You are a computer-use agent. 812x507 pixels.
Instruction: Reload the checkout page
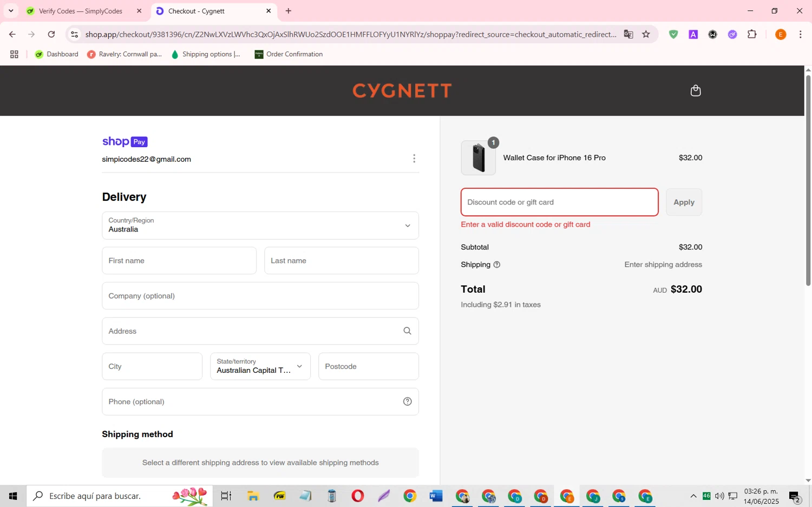click(51, 34)
